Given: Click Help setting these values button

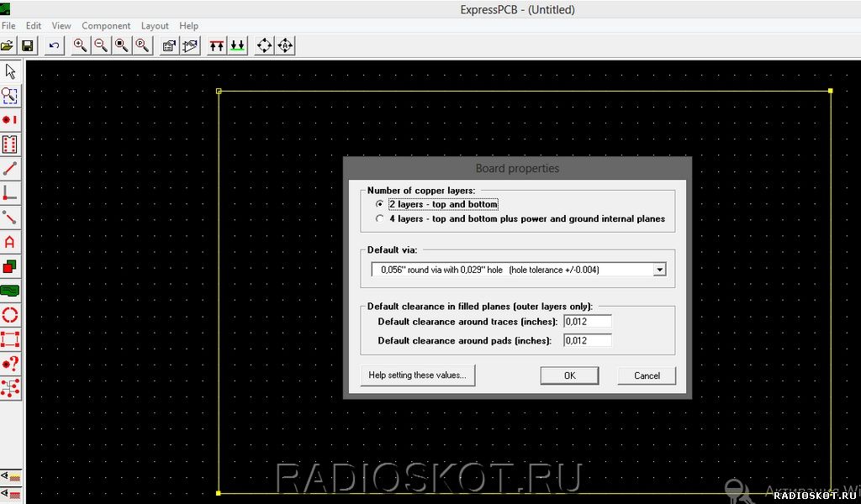Looking at the screenshot, I should coord(417,375).
